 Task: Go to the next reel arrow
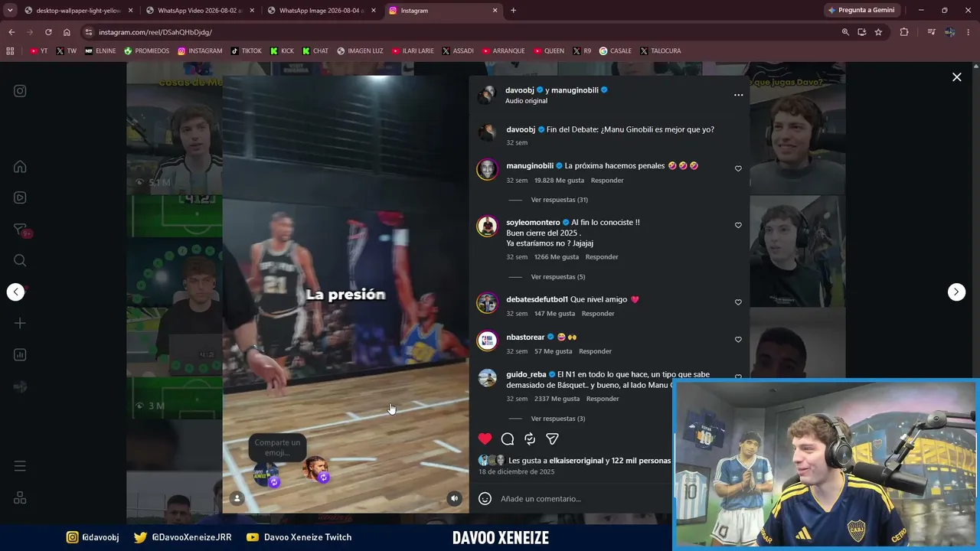click(x=956, y=292)
